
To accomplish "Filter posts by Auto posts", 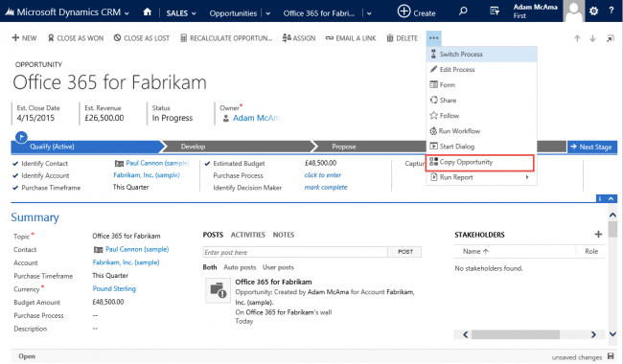I will pos(240,267).
